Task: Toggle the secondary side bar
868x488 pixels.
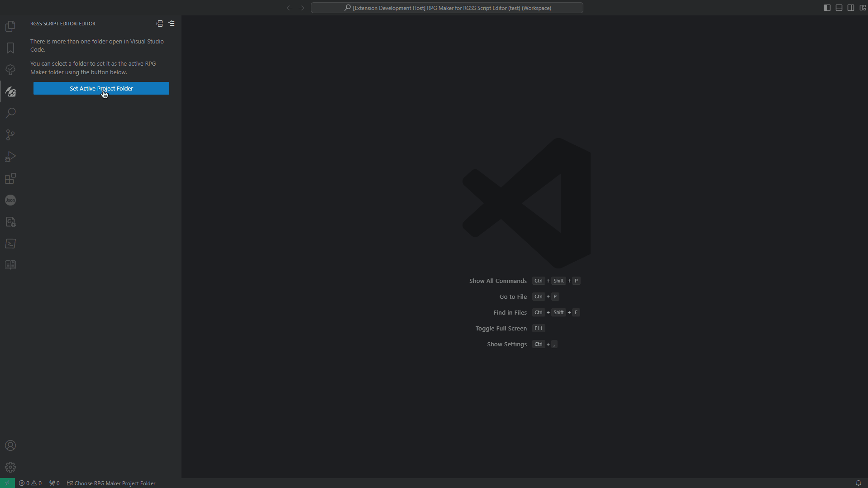Action: [x=851, y=8]
